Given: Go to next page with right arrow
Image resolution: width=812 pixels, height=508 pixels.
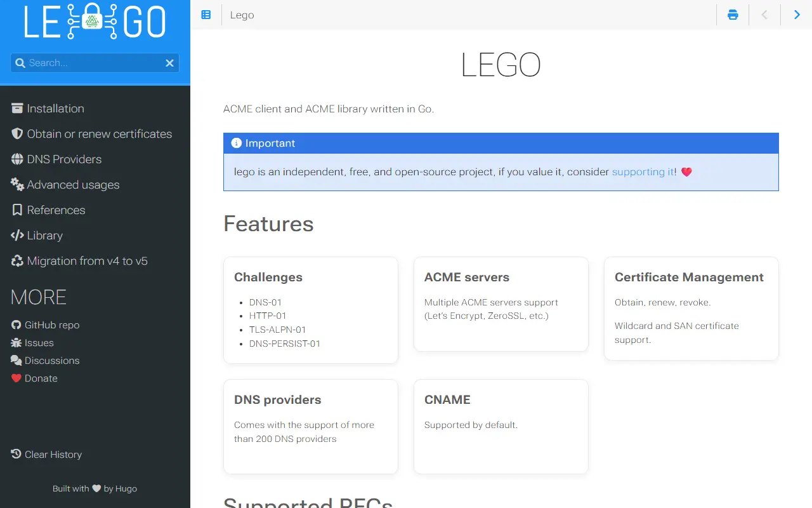Looking at the screenshot, I should click(x=797, y=15).
